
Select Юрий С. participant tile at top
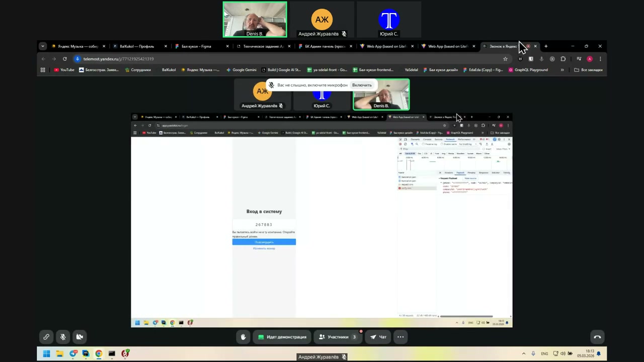(389, 20)
